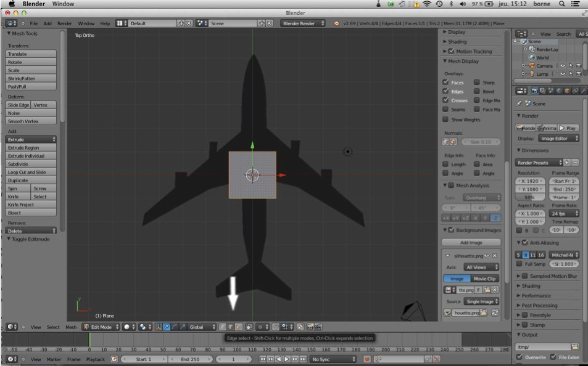Click the OpenGL render image icon
This screenshot has width=588, height=366.
(x=310, y=327)
